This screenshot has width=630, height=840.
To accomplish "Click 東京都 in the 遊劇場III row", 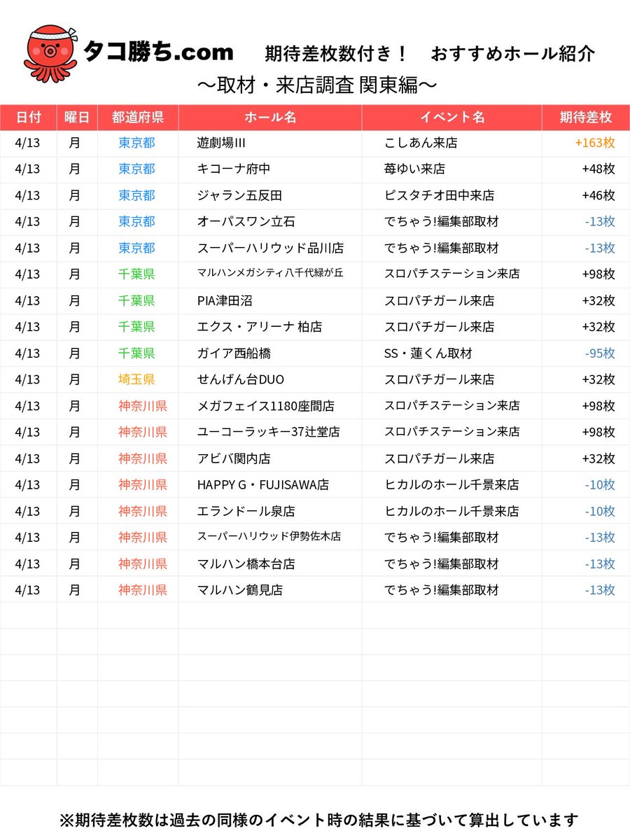I will (136, 143).
